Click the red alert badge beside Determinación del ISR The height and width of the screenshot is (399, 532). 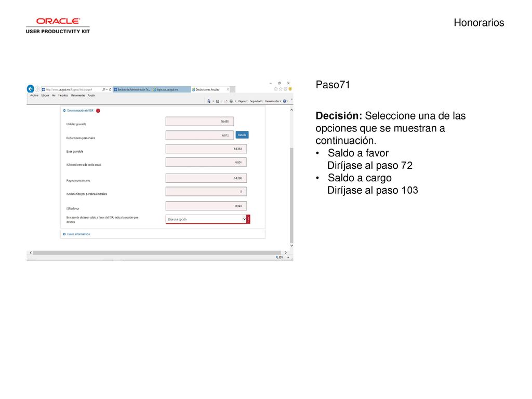click(98, 111)
